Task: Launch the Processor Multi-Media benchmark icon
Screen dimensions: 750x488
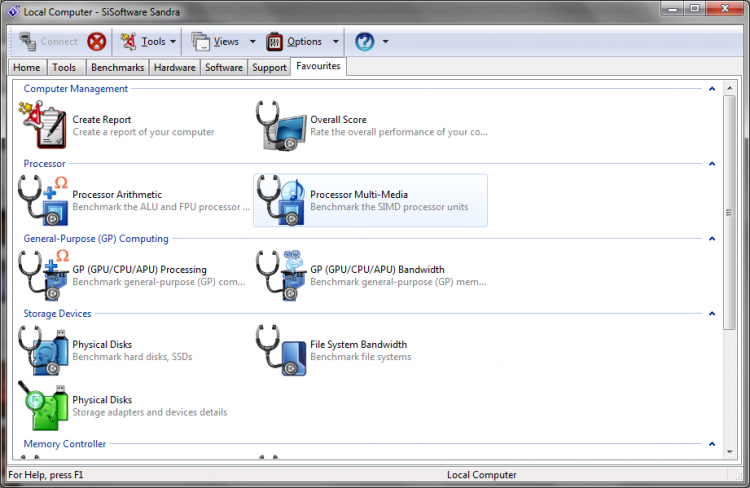Action: (x=281, y=200)
